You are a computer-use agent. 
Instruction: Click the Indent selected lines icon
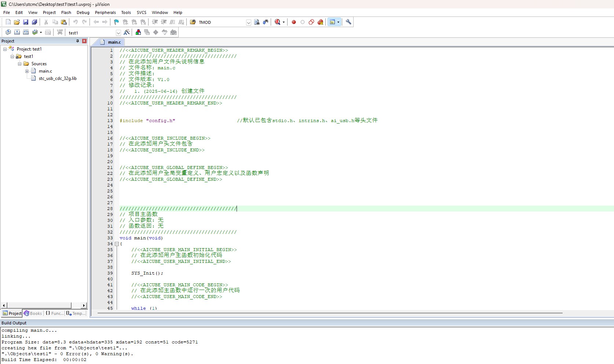[x=155, y=22]
